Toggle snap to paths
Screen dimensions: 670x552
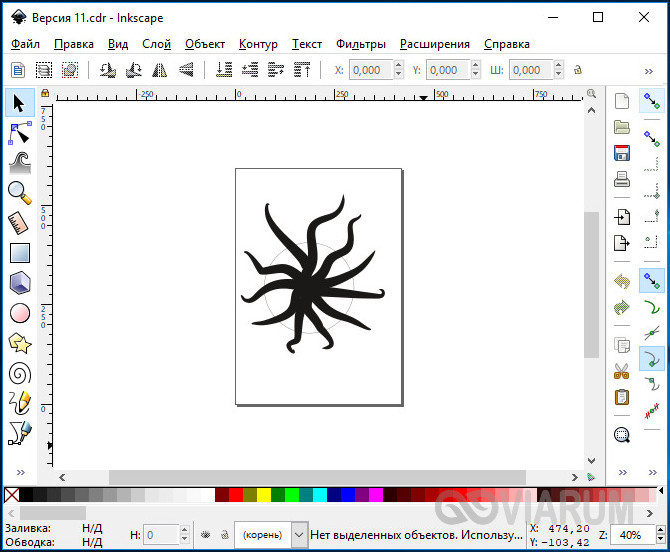tap(652, 306)
